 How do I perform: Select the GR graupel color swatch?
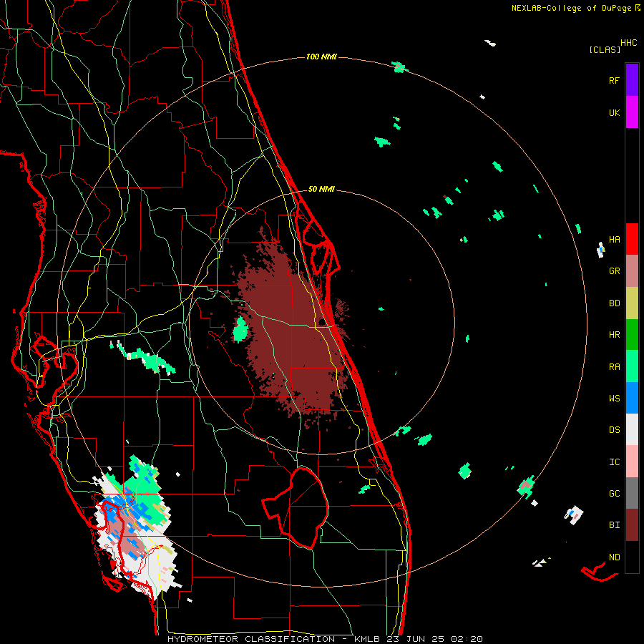point(632,271)
